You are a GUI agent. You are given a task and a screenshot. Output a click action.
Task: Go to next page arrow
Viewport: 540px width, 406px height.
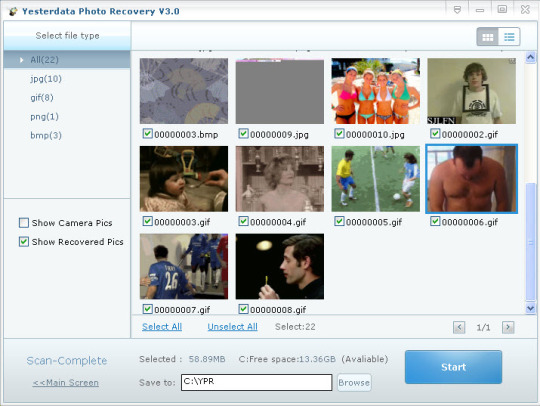pyautogui.click(x=508, y=327)
